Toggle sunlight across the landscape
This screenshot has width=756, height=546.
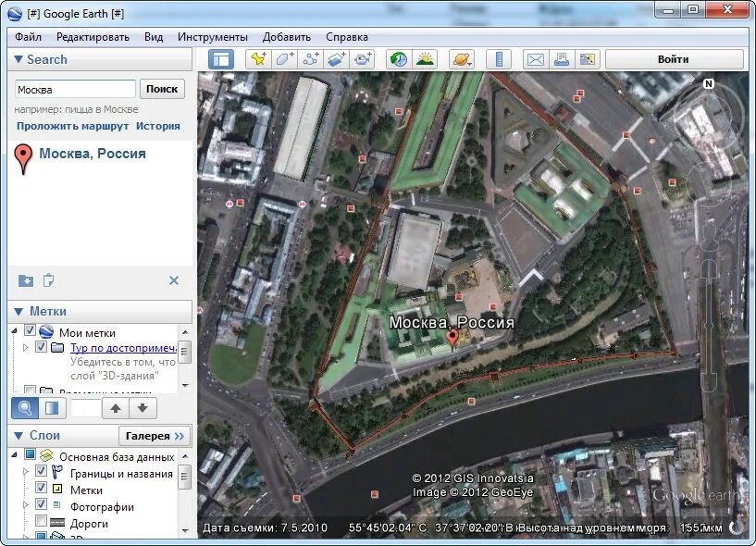click(425, 59)
